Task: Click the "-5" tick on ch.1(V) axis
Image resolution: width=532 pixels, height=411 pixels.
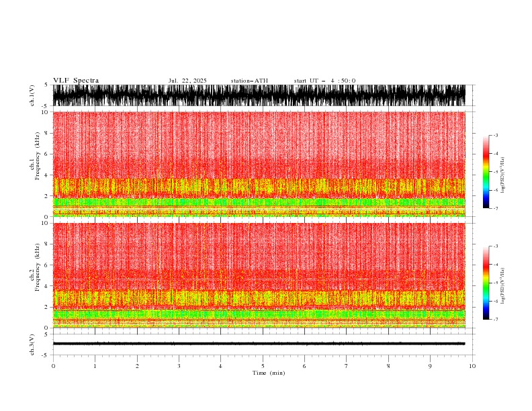Action: pyautogui.click(x=45, y=106)
